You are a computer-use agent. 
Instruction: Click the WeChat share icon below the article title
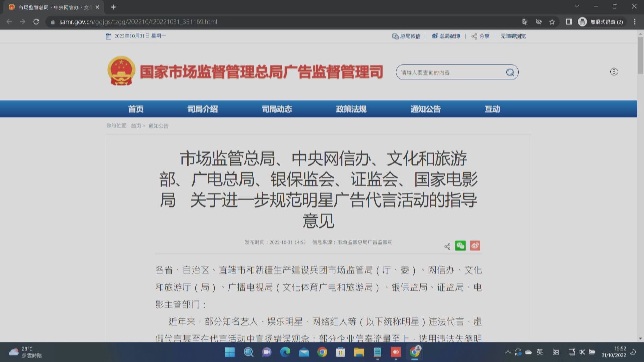pyautogui.click(x=461, y=246)
